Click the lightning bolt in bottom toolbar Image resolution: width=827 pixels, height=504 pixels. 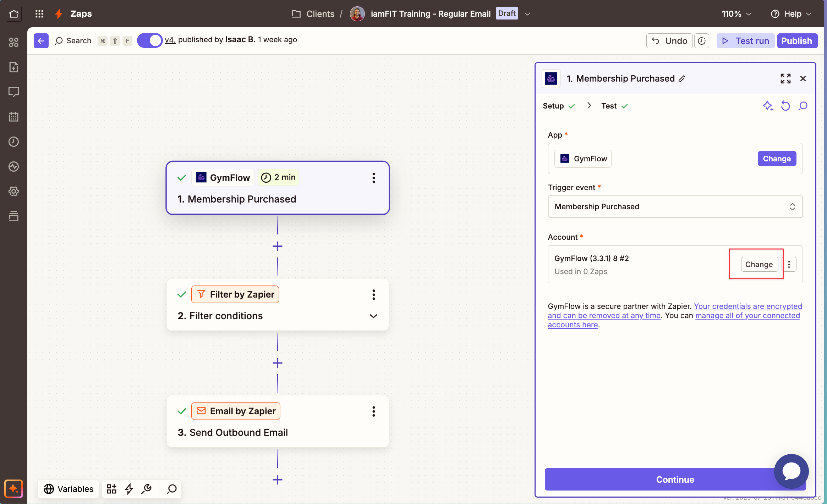point(129,489)
